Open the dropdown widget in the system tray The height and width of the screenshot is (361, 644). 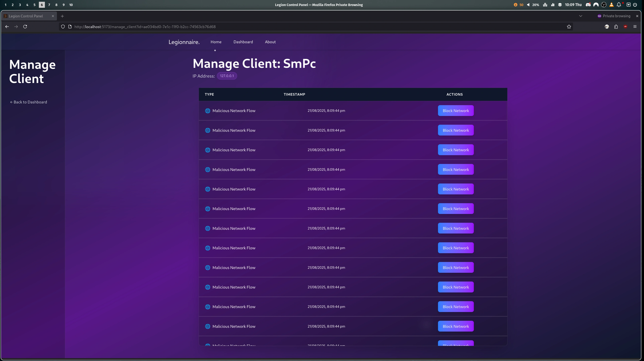[629, 5]
